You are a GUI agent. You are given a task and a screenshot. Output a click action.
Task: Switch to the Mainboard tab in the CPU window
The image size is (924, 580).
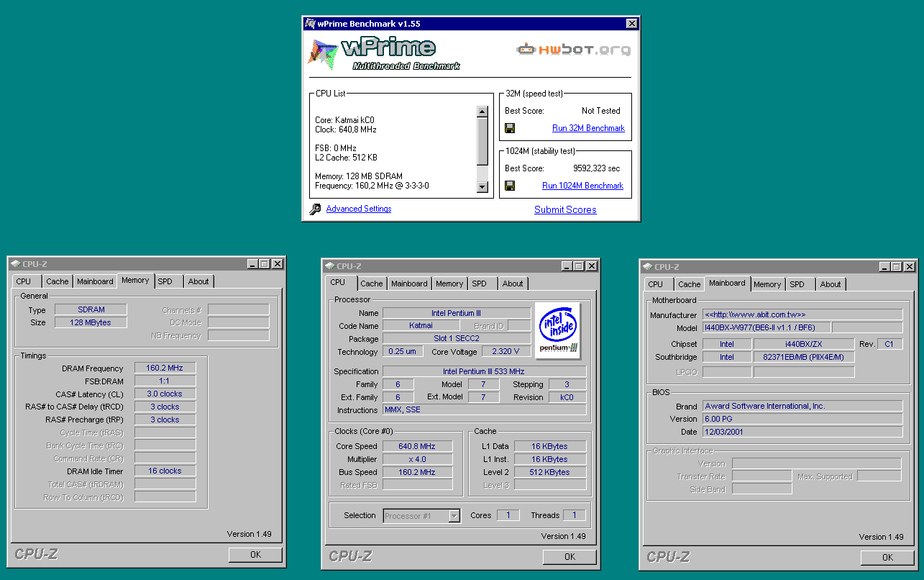pos(409,284)
